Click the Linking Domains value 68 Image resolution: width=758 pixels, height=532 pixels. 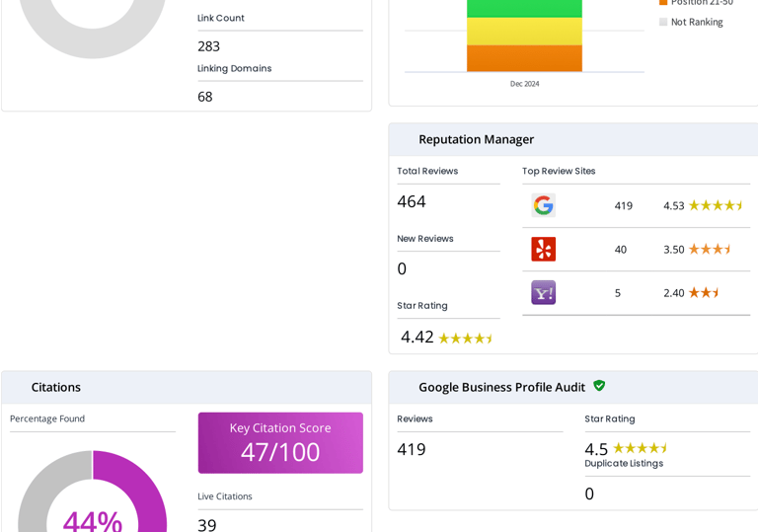click(x=205, y=97)
